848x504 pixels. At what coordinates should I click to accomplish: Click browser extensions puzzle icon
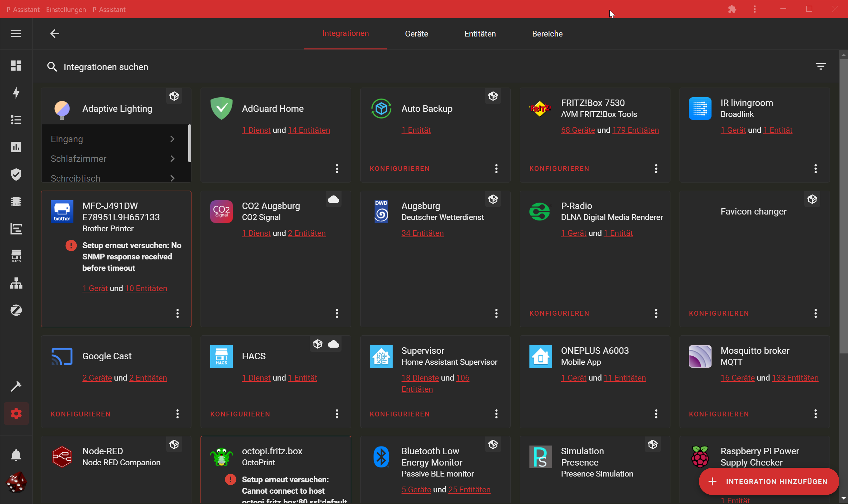[732, 9]
